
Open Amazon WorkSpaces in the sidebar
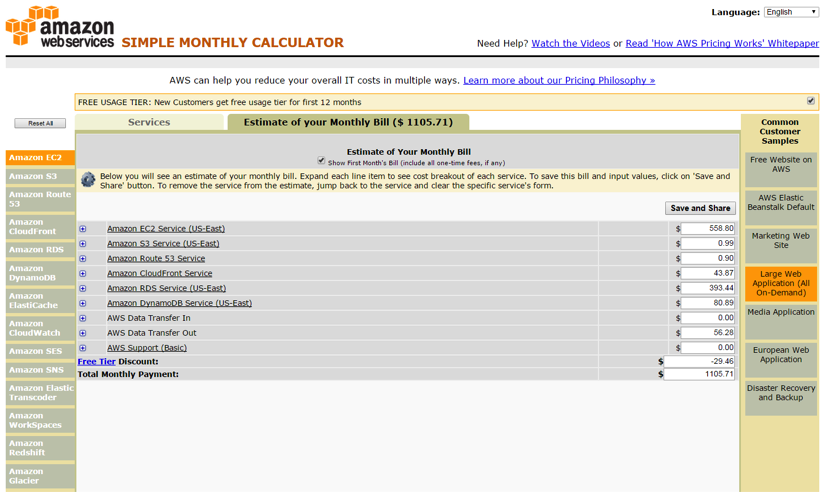pos(40,420)
